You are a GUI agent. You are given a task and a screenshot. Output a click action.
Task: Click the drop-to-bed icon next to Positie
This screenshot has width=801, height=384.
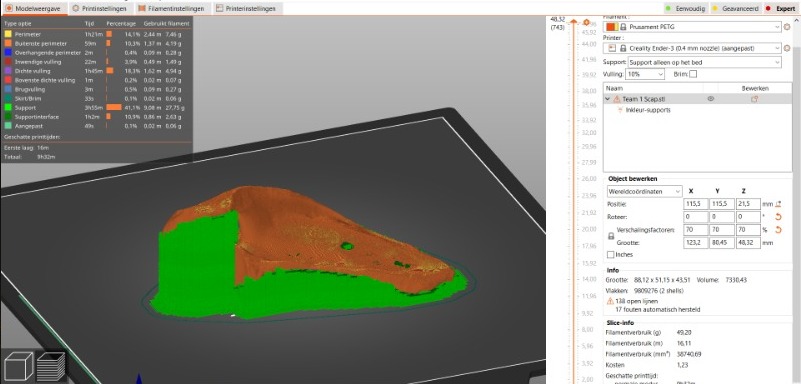click(x=779, y=204)
